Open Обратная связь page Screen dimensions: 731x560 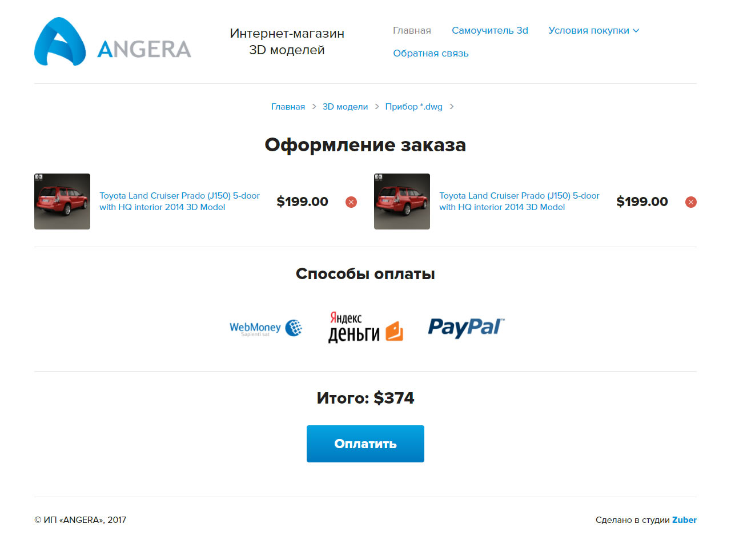tap(431, 53)
